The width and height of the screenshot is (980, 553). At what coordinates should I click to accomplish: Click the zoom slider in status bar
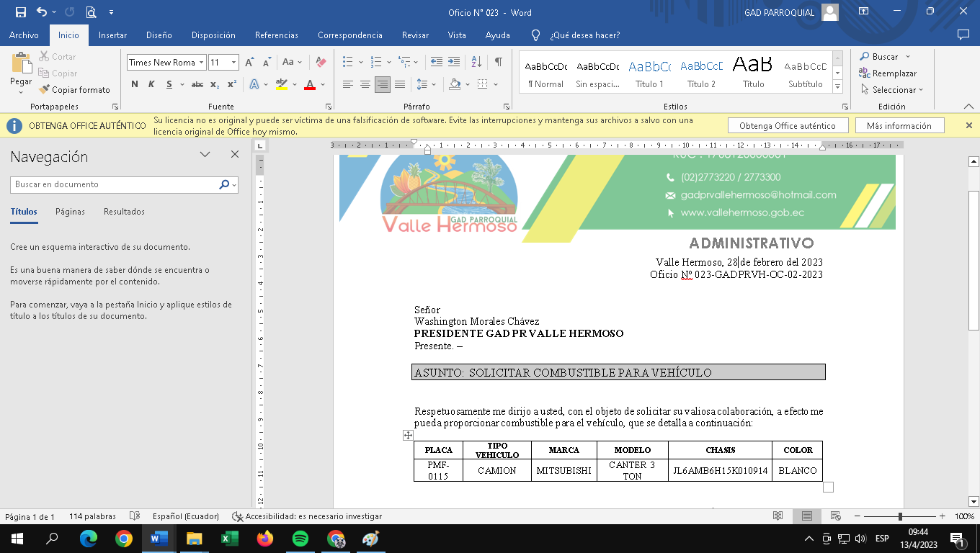pyautogui.click(x=900, y=516)
